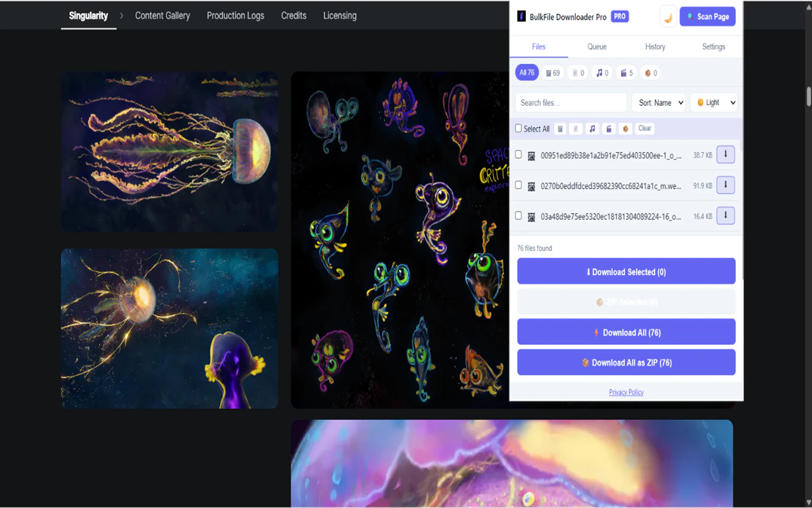This screenshot has height=508, width=812.
Task: Click the 03a48d9e75ee5320ec18181304089224 file name
Action: (x=612, y=216)
